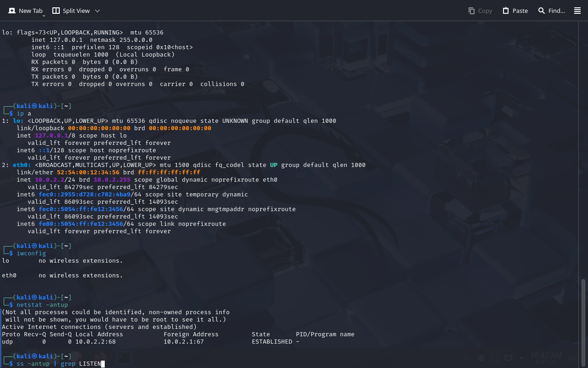
Task: Click the Copy toolbar button
Action: click(480, 11)
